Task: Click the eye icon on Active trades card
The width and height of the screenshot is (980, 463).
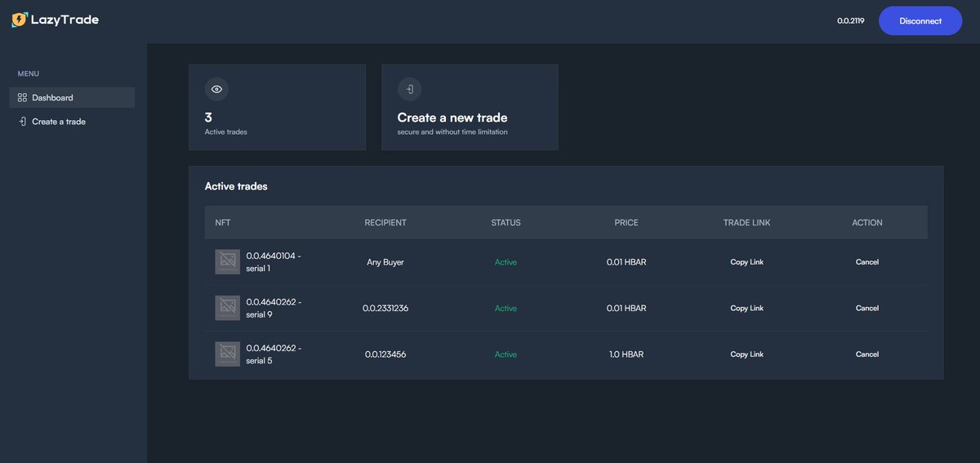Action: tap(216, 89)
